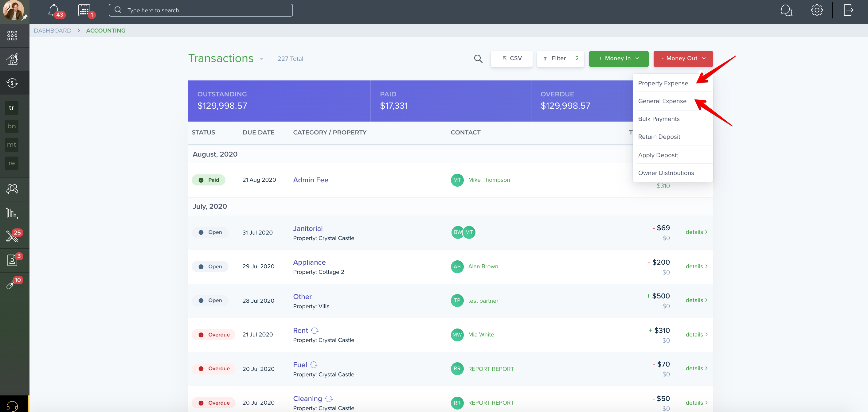Open the Janitorial transaction
The height and width of the screenshot is (412, 868).
click(308, 228)
